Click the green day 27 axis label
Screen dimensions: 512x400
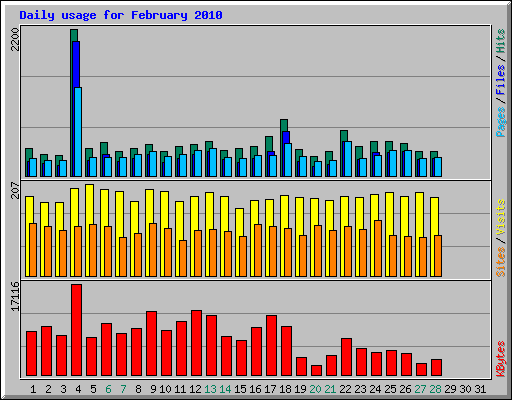point(420,389)
